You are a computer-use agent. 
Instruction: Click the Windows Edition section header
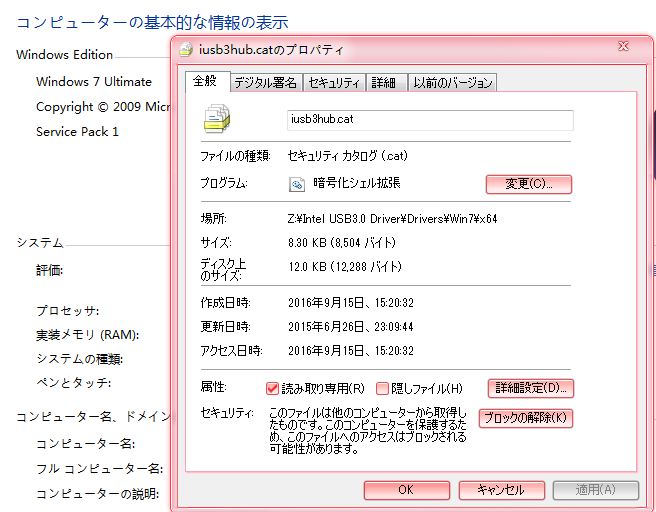click(64, 55)
